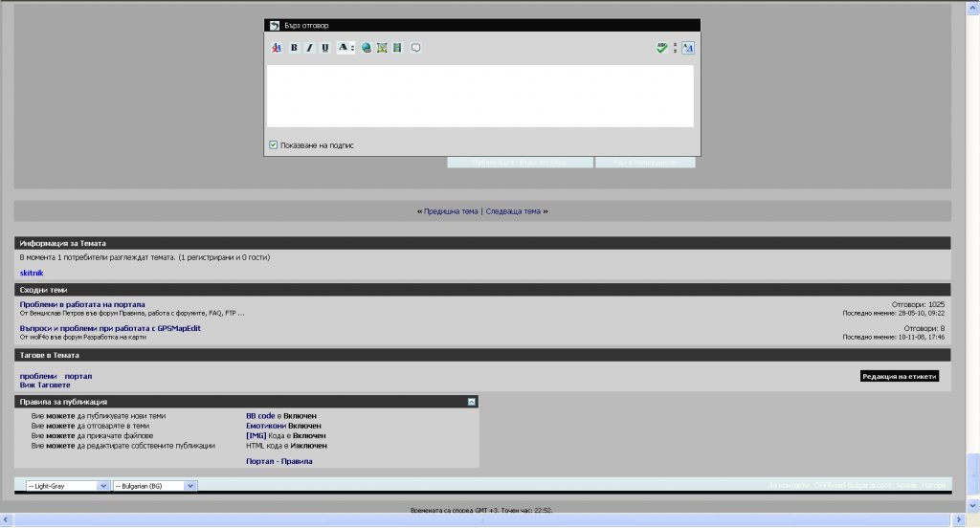Viewport: 980px width, 528px height.
Task: Go to 'Предишна тема' link
Action: coord(450,211)
